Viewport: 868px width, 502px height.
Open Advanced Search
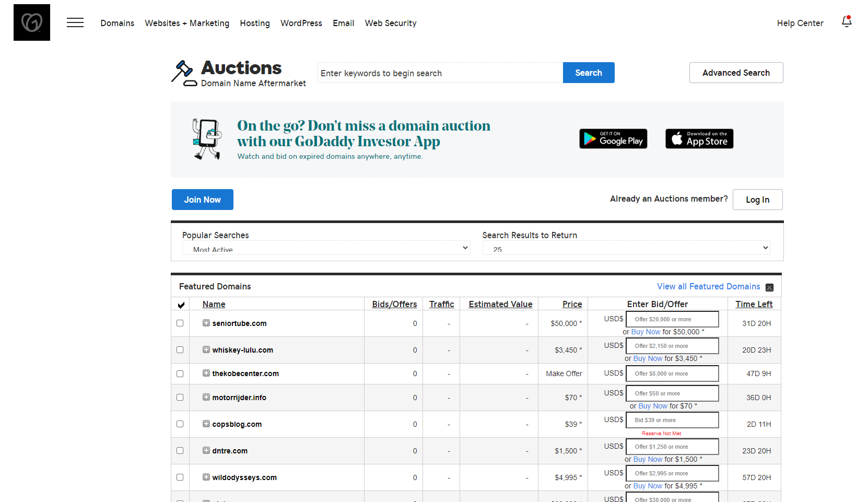tap(736, 73)
